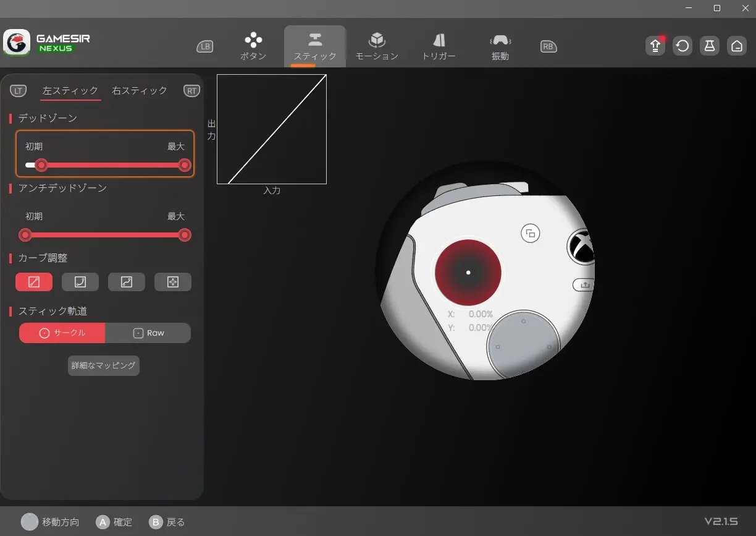Click the アンチデッドゾーン maximum slider handle
The width and height of the screenshot is (756, 536).
tap(184, 235)
